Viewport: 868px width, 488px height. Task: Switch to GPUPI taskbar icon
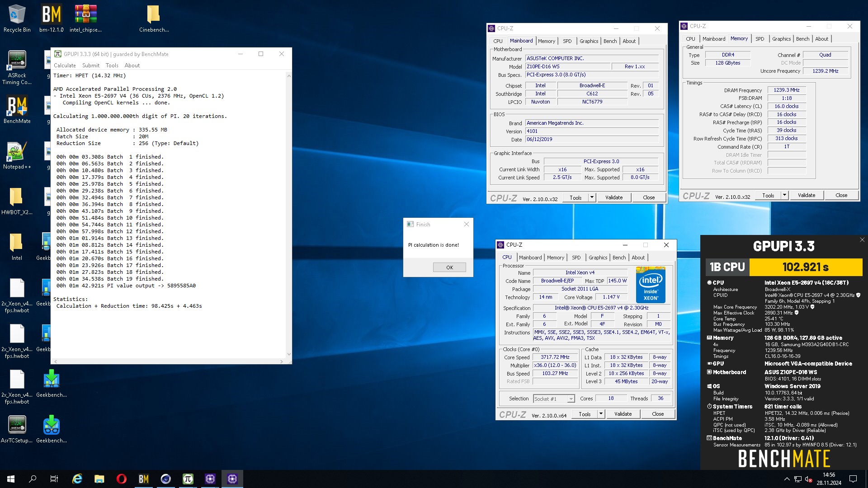pos(188,479)
